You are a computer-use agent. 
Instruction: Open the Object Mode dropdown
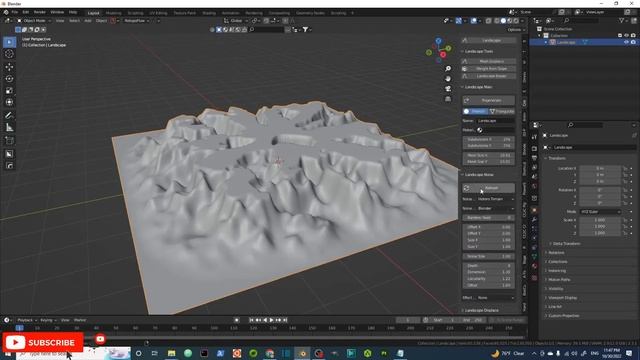click(34, 20)
